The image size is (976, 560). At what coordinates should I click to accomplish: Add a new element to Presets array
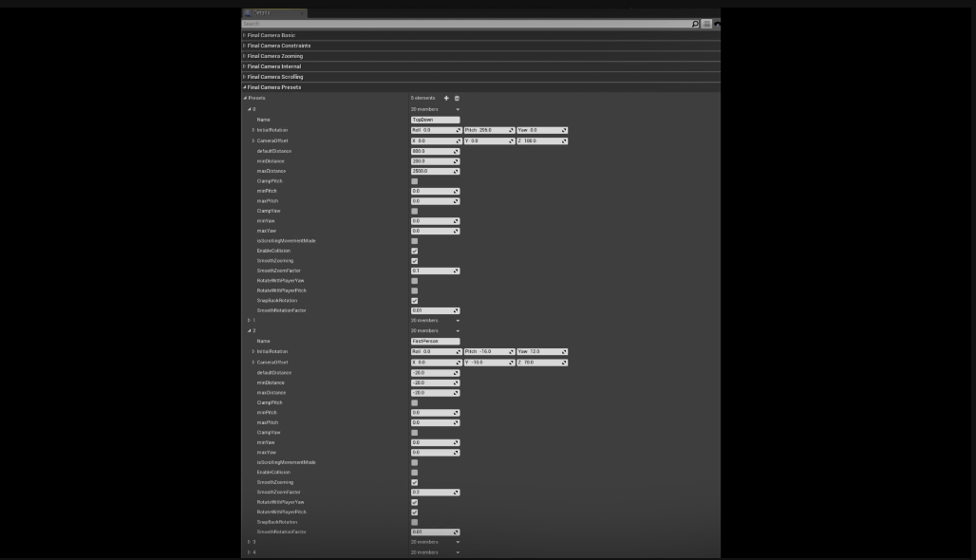[x=446, y=99]
